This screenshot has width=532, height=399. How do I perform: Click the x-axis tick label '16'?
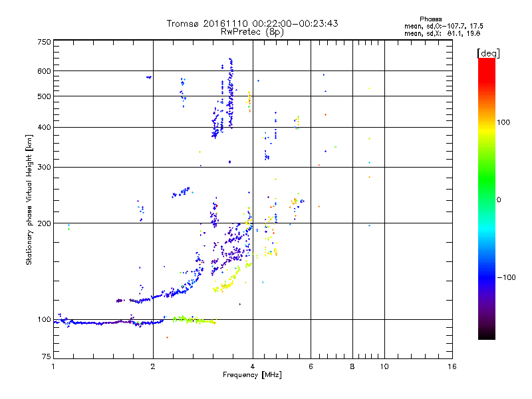452,366
